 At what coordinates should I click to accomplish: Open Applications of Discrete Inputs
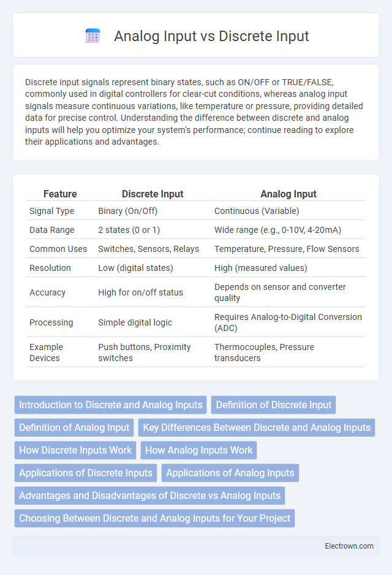click(86, 473)
